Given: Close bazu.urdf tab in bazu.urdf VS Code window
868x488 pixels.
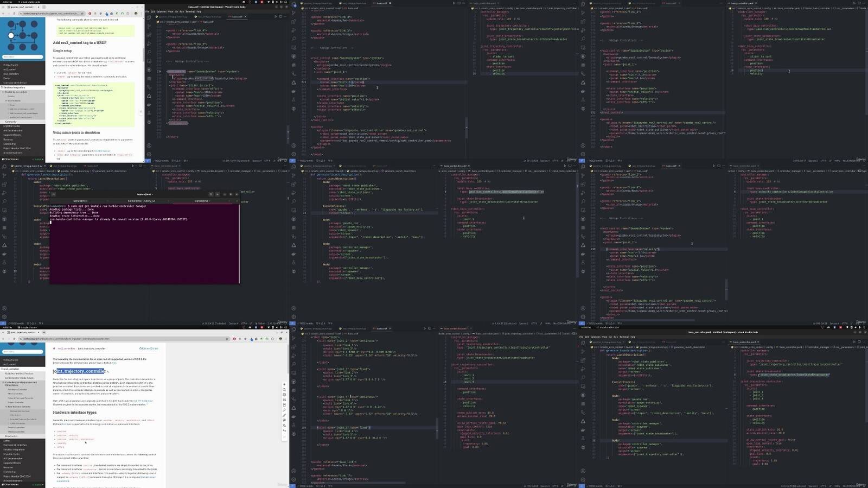Looking at the screenshot, I should click(x=245, y=16).
